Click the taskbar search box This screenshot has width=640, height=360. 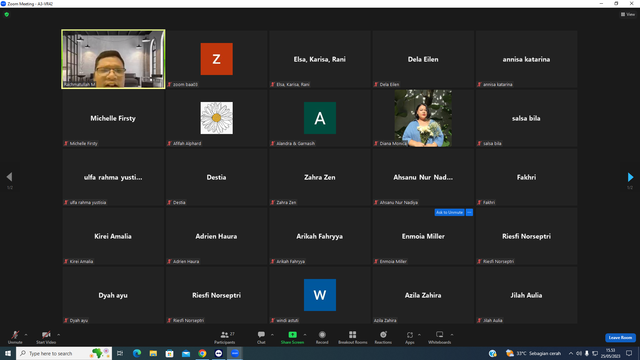pyautogui.click(x=64, y=353)
